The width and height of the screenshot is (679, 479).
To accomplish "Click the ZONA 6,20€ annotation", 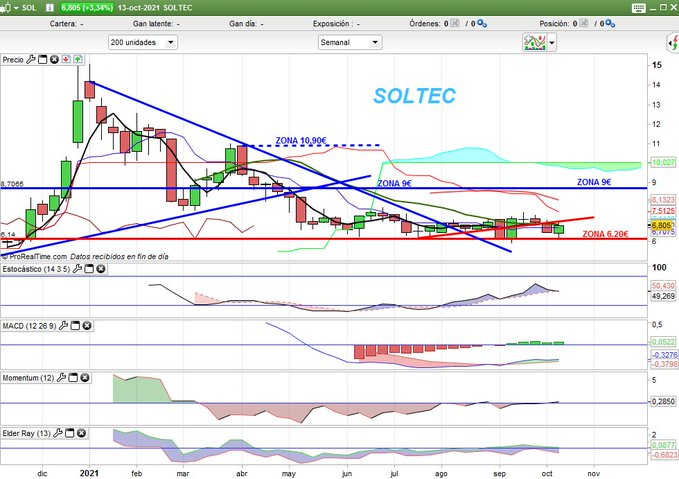I will [x=605, y=234].
